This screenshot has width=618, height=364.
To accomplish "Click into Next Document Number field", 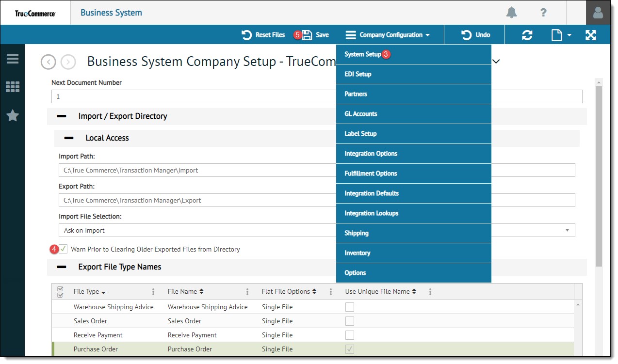I will click(317, 96).
